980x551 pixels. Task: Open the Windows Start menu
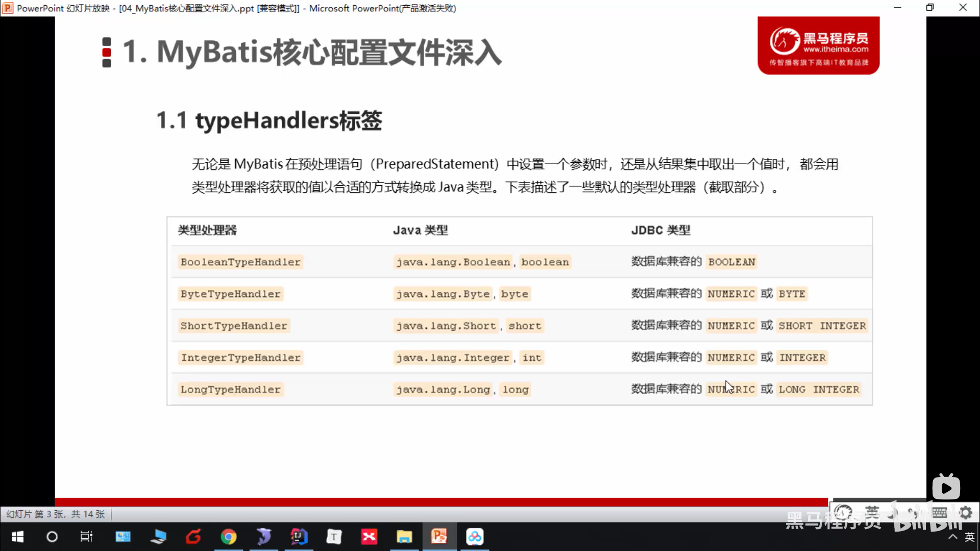pos(17,537)
